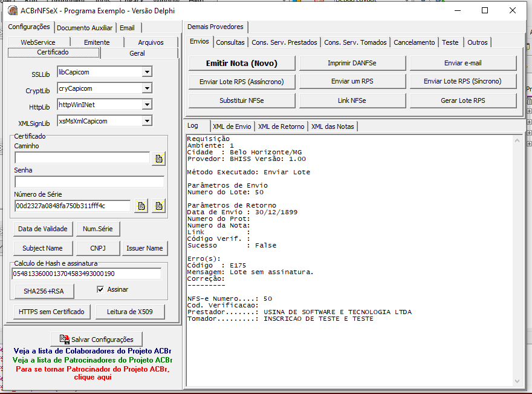532x394 pixels.
Task: Focus the Senha password field
Action: pos(89,182)
